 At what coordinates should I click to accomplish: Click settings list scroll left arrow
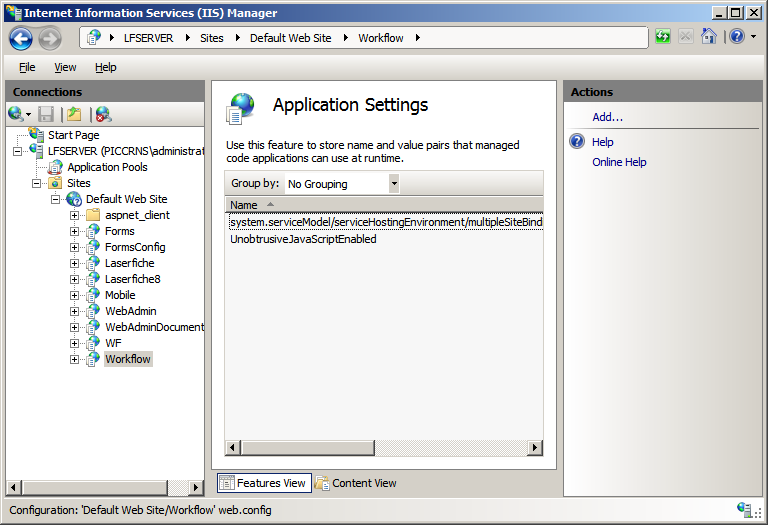[233, 447]
